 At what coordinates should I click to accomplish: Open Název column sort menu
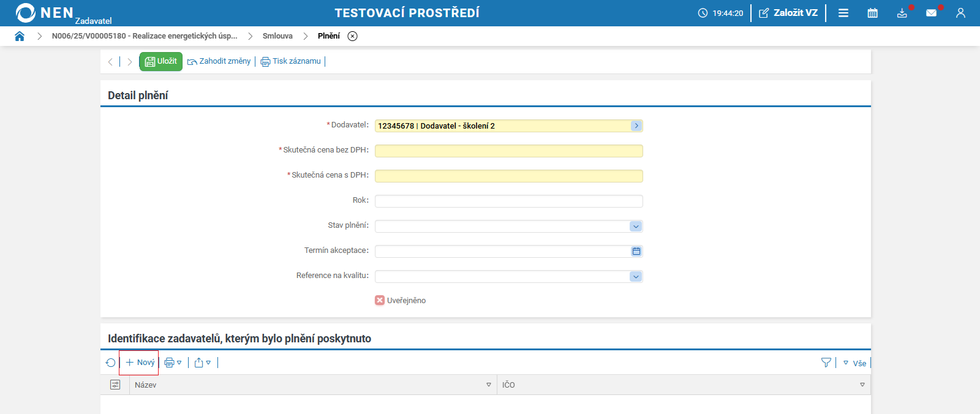[x=489, y=385]
